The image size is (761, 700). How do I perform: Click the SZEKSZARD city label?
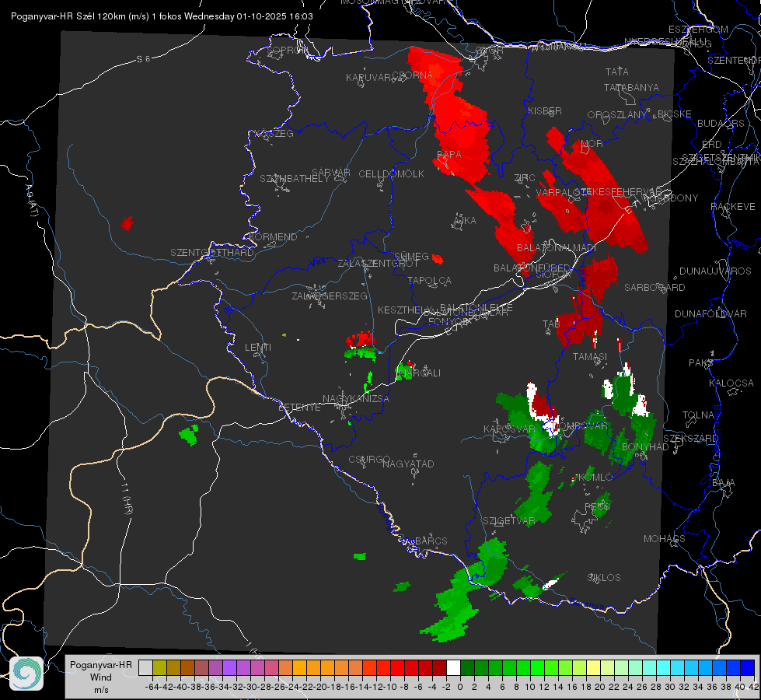[690, 439]
